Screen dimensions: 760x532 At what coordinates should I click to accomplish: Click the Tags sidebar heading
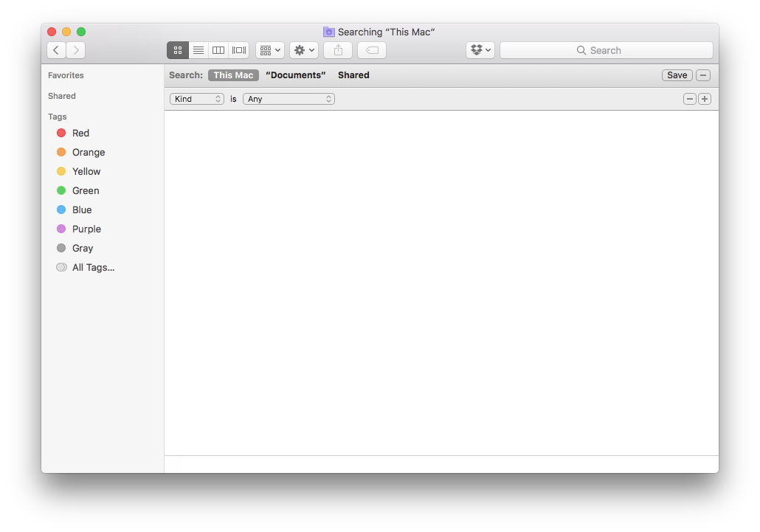pyautogui.click(x=58, y=117)
